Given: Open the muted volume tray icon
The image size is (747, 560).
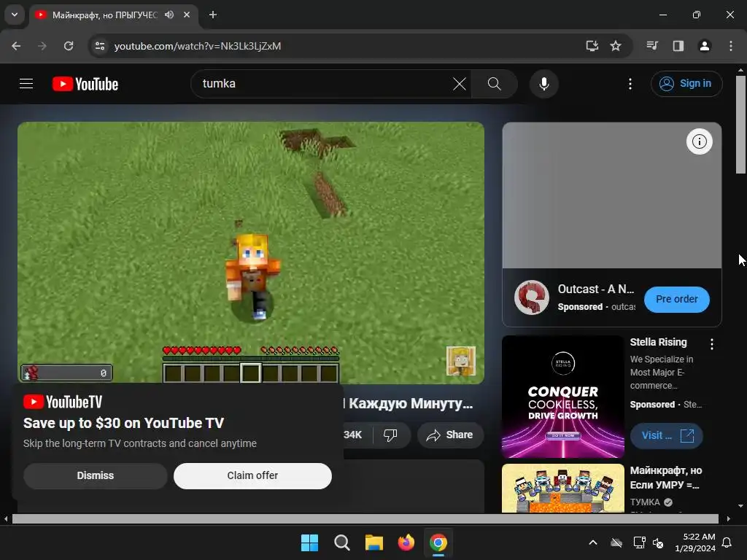Looking at the screenshot, I should (658, 542).
